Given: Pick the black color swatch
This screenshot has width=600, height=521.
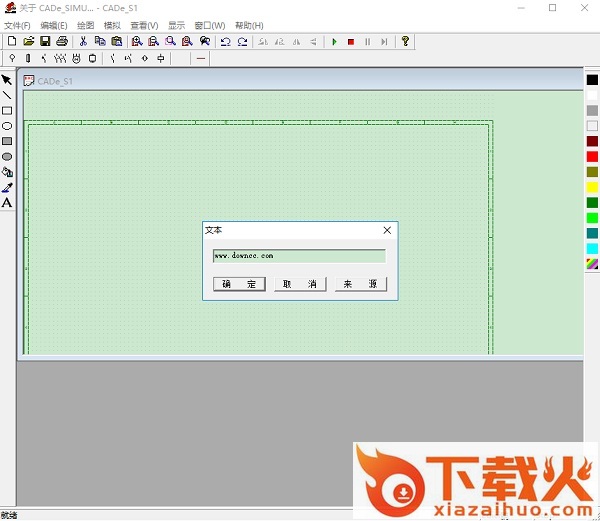Looking at the screenshot, I should click(x=592, y=80).
